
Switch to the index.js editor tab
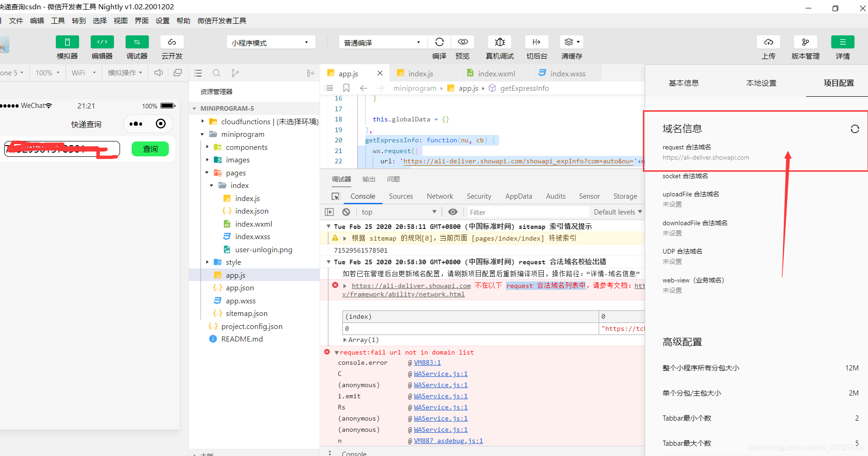421,74
